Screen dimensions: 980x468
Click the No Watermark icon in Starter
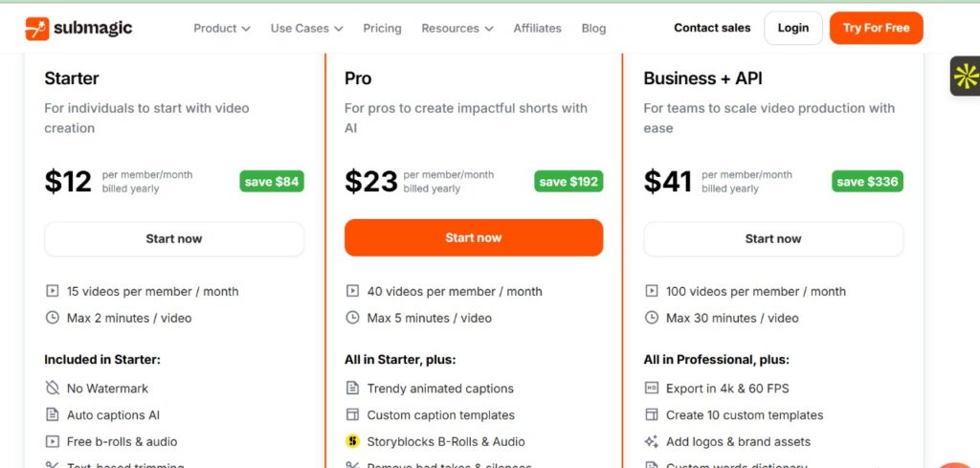[x=53, y=389]
